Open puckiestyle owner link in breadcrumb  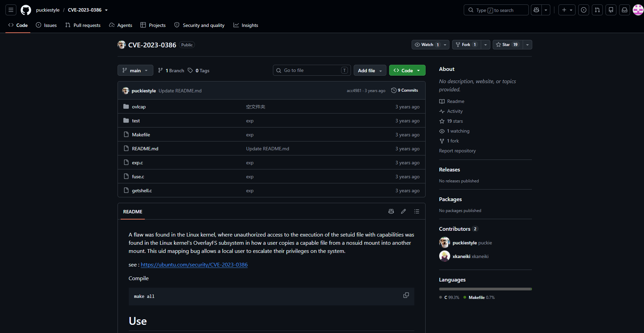(x=48, y=10)
